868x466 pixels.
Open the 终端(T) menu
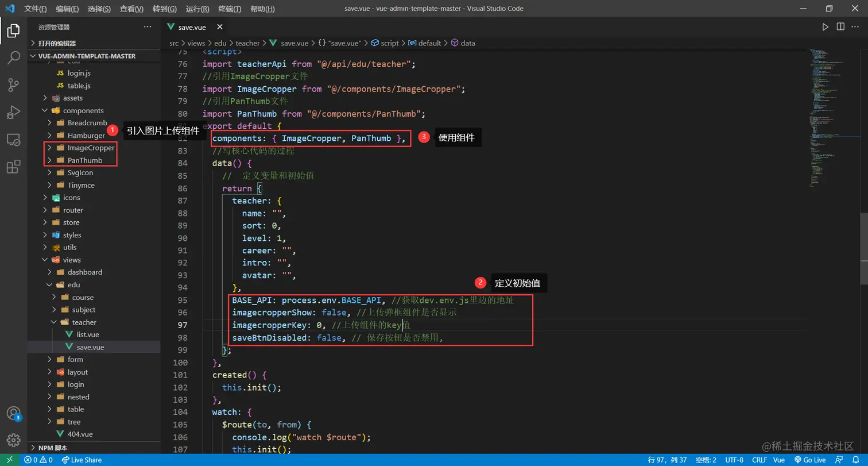click(230, 9)
